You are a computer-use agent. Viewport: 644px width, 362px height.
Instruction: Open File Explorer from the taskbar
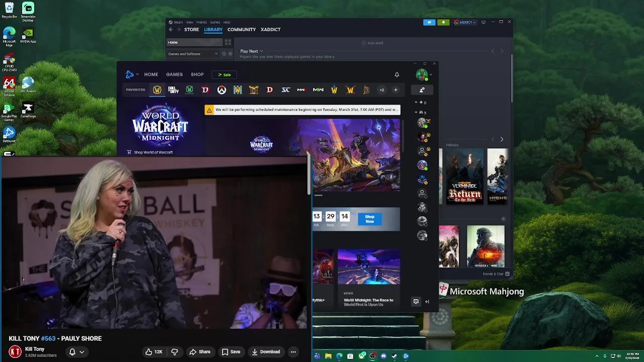pyautogui.click(x=328, y=356)
